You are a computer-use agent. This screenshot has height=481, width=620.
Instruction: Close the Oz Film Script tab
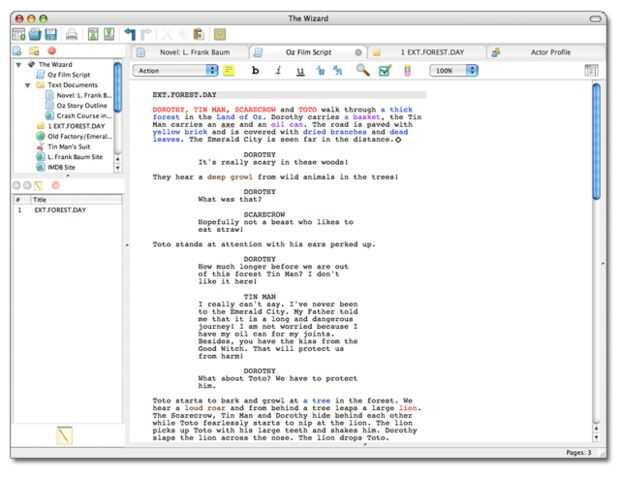pyautogui.click(x=358, y=52)
